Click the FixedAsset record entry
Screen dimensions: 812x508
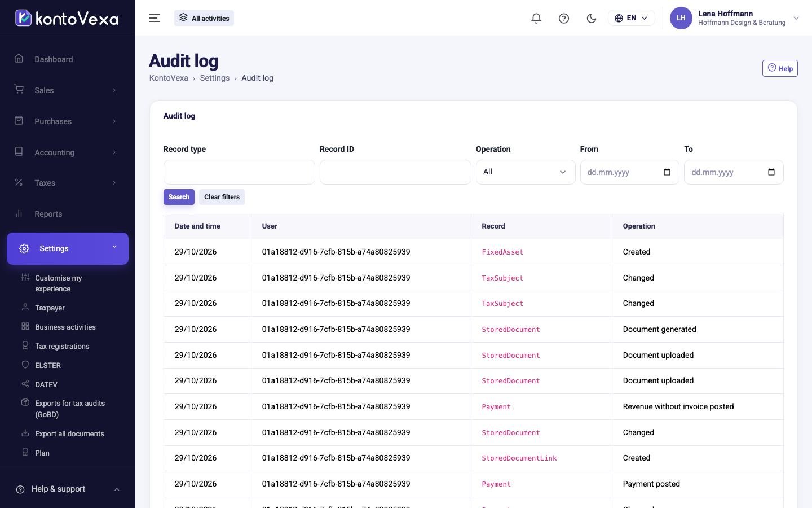click(x=502, y=252)
